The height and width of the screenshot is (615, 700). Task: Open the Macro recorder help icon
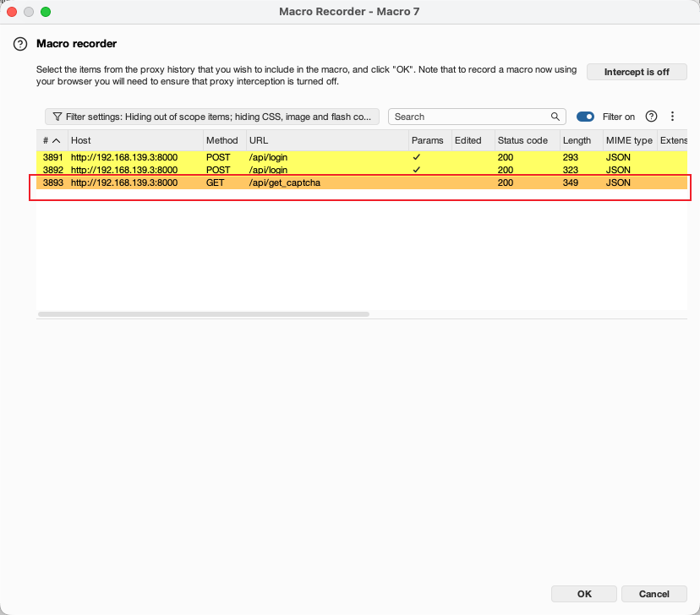point(20,44)
